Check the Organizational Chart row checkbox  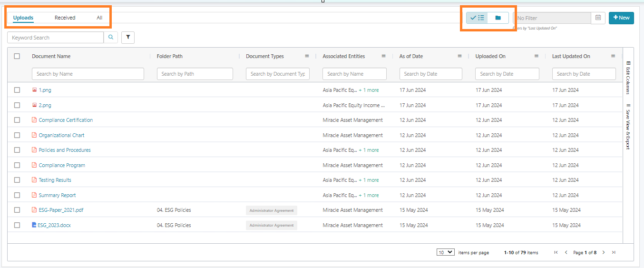tap(17, 135)
